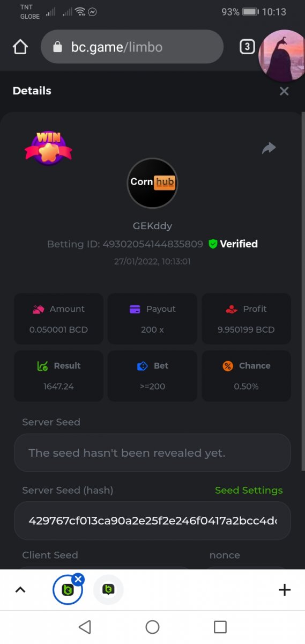Tap the Profit card icon
This screenshot has height=644, width=305.
tap(232, 309)
